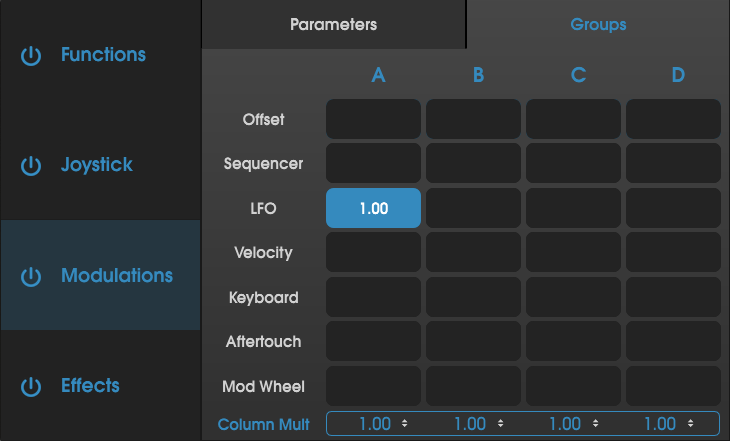The height and width of the screenshot is (441, 730).
Task: Select the LFO cell in column A
Action: [x=373, y=208]
